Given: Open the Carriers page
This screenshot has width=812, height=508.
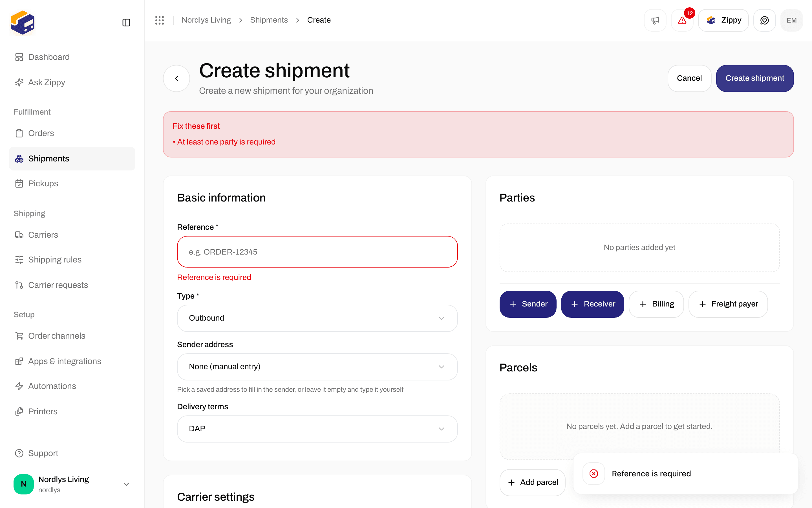Looking at the screenshot, I should 72,235.
